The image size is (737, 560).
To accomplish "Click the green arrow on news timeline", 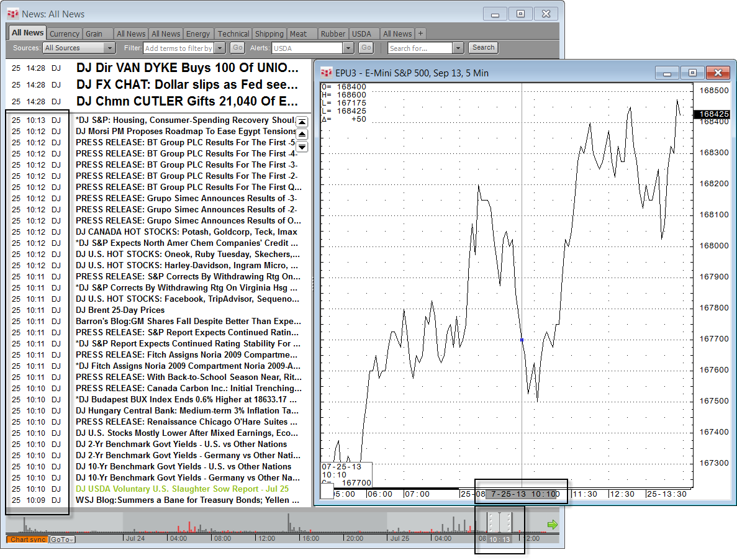I will (x=552, y=525).
